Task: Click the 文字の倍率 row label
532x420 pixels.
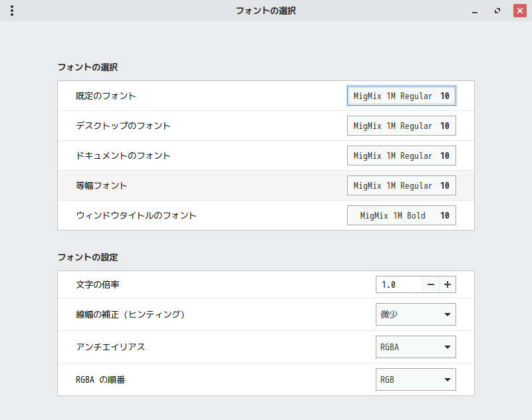Action: (98, 284)
